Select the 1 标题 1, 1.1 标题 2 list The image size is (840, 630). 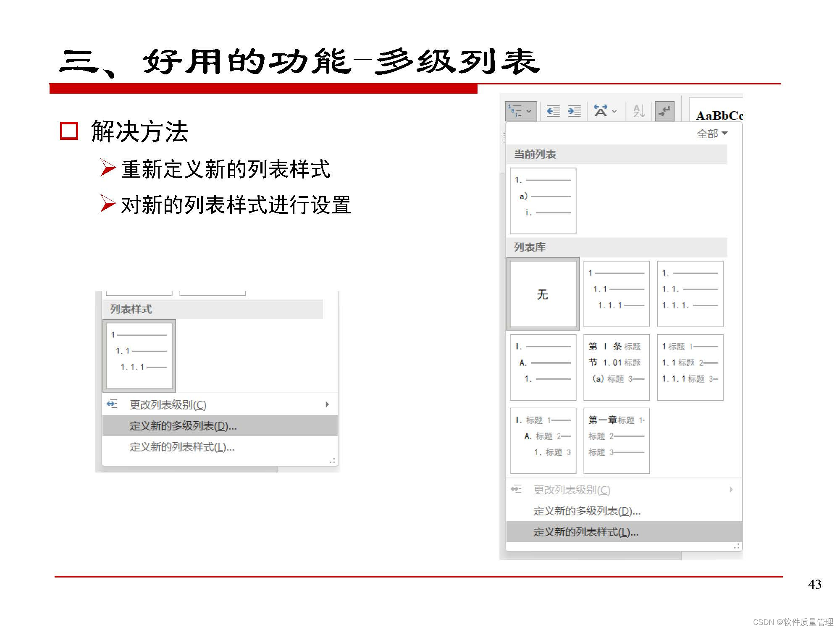(x=690, y=367)
